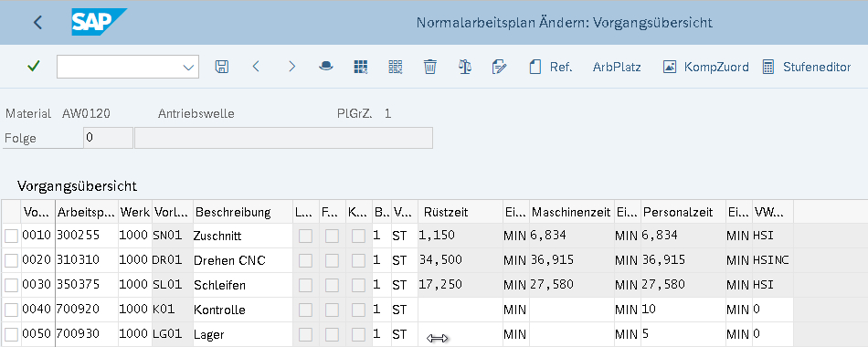Click the DR01 Vorlagenschlüssel cell

(172, 260)
